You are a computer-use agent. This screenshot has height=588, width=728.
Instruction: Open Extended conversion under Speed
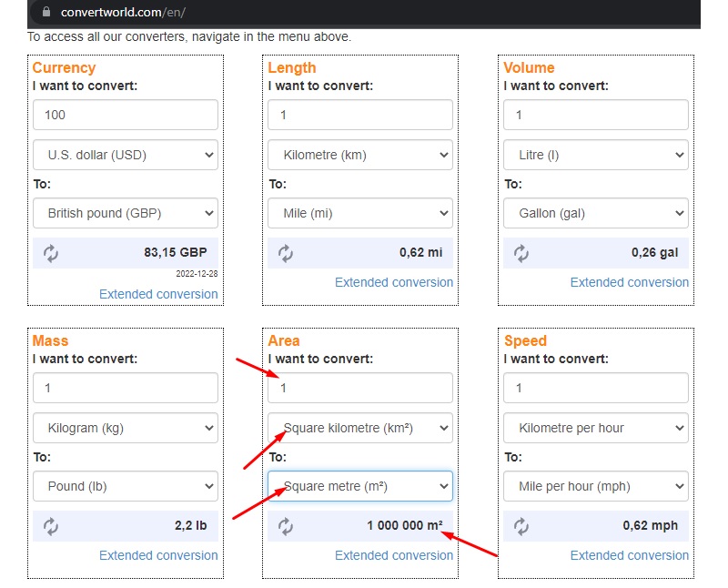click(629, 555)
